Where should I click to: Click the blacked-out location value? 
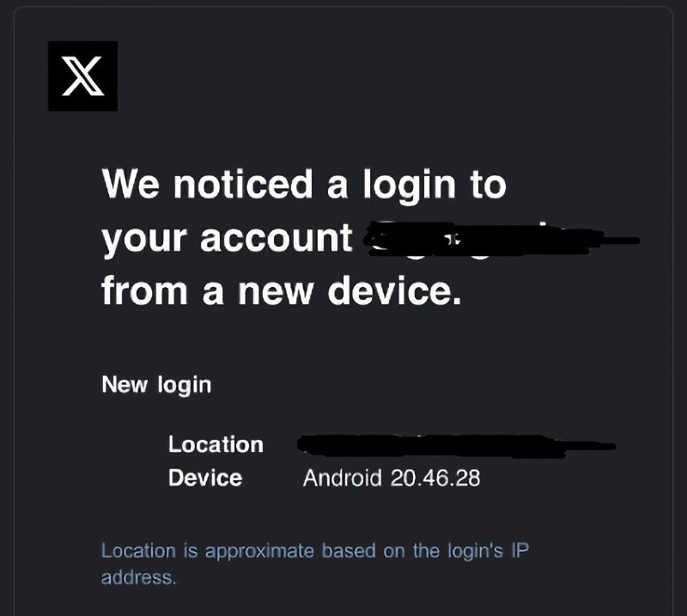point(457,447)
